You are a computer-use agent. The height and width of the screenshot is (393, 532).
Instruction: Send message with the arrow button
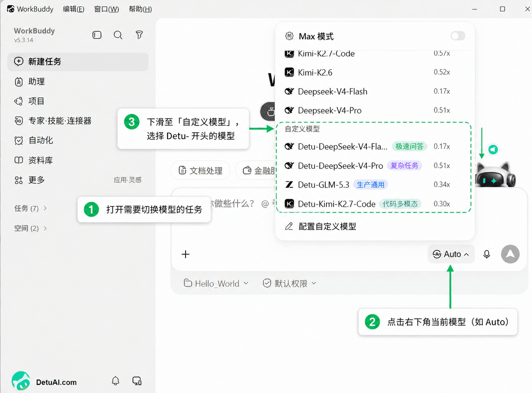click(x=510, y=254)
